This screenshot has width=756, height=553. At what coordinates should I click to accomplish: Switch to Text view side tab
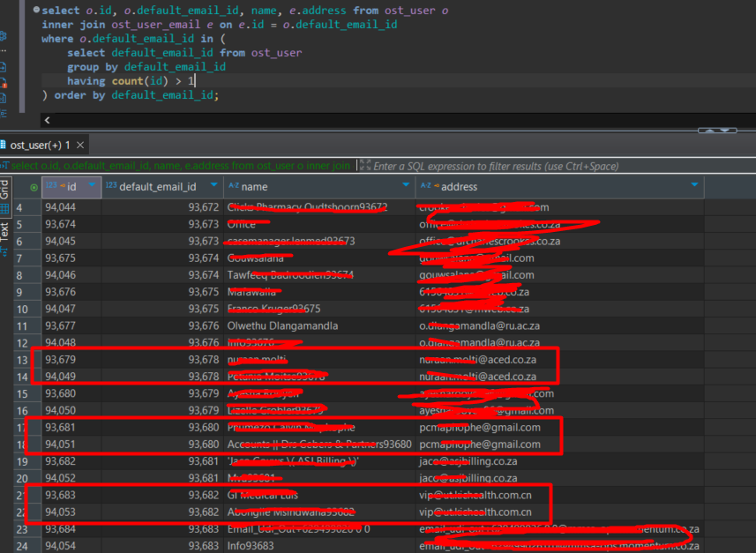pyautogui.click(x=4, y=231)
